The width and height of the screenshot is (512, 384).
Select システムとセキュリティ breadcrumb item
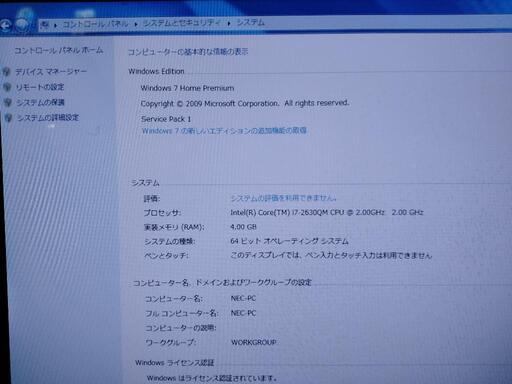coord(182,23)
